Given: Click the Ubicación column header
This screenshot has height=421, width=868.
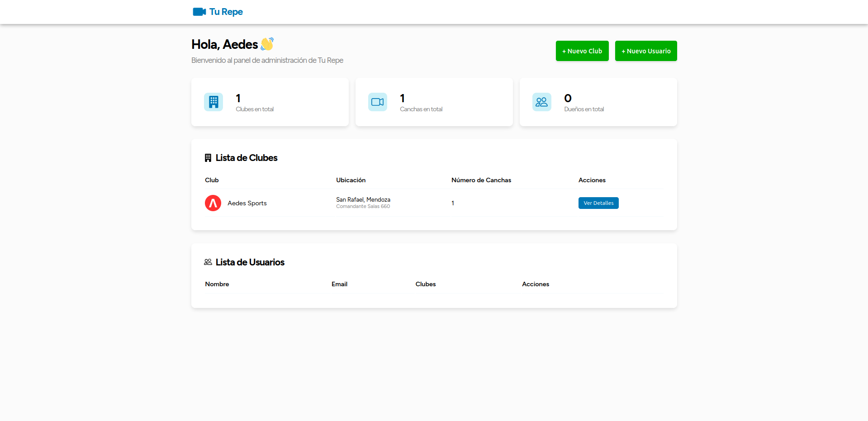Looking at the screenshot, I should 351,180.
